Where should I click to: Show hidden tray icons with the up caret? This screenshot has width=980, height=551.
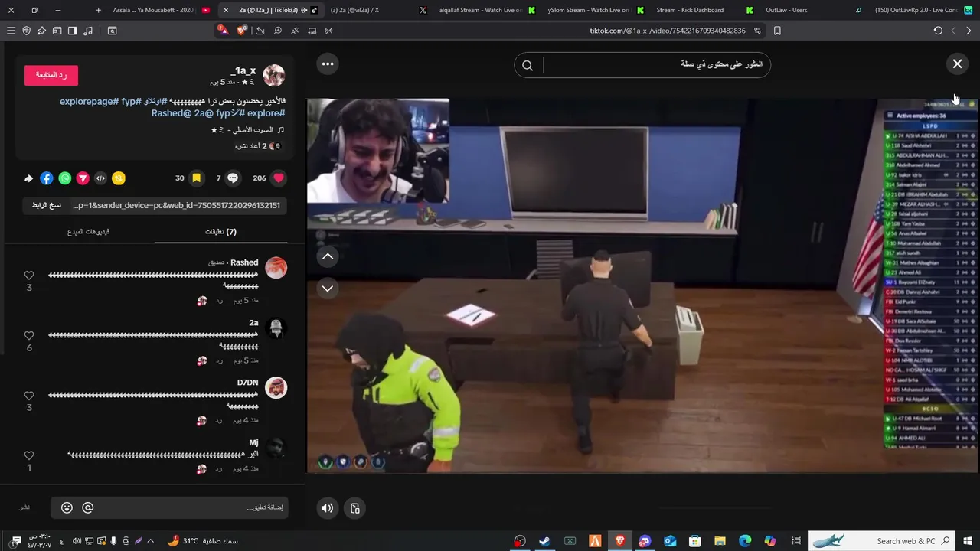pos(150,541)
